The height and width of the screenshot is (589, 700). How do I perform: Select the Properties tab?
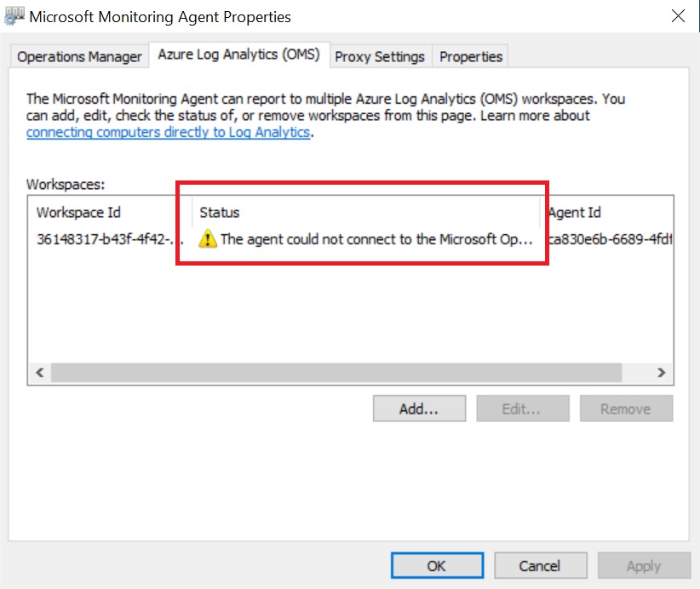[470, 56]
